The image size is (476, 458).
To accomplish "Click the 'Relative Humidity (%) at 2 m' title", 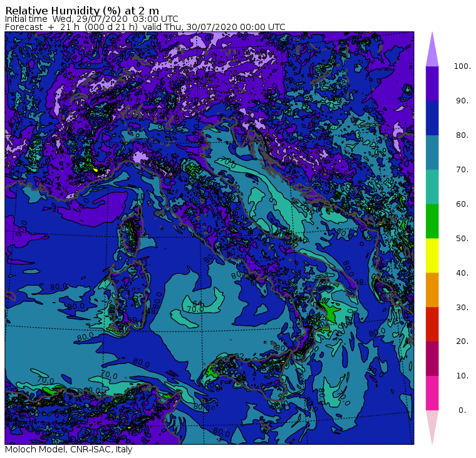I will pos(82,11).
